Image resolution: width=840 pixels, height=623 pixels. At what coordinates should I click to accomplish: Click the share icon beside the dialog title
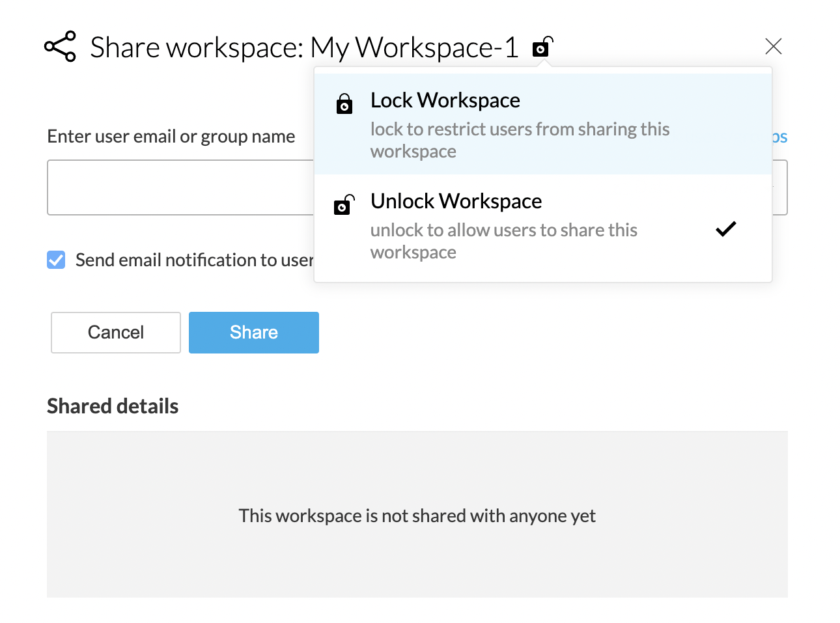(x=60, y=47)
